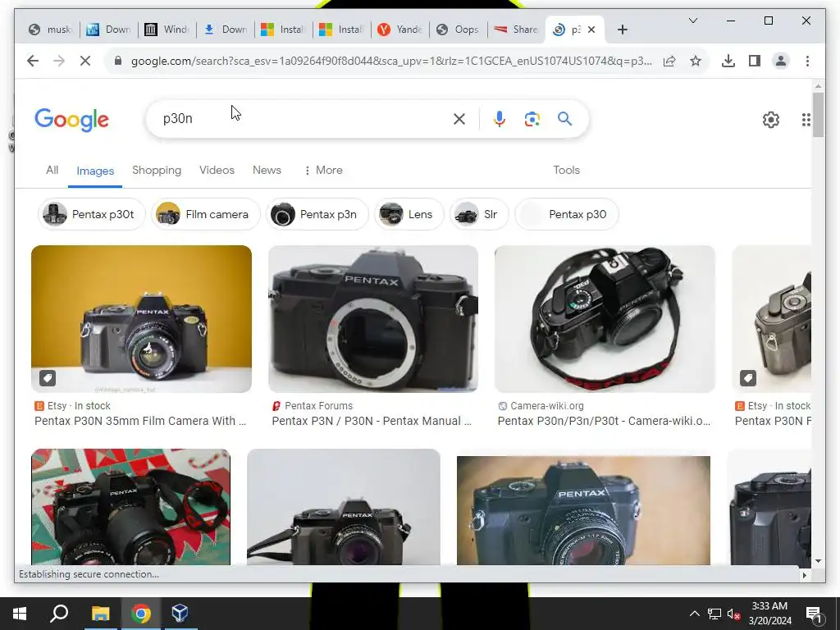Image resolution: width=840 pixels, height=630 pixels.
Task: Switch to the Yandex browser tab
Action: [399, 30]
